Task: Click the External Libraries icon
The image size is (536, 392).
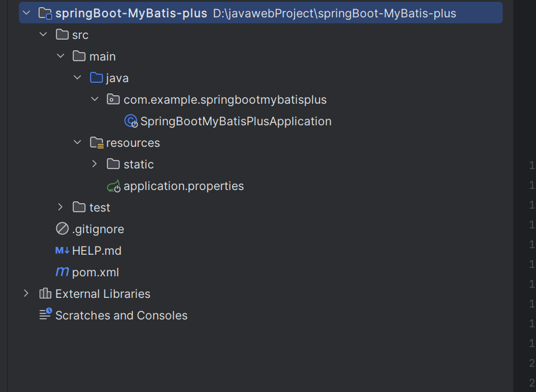Action: click(x=45, y=293)
